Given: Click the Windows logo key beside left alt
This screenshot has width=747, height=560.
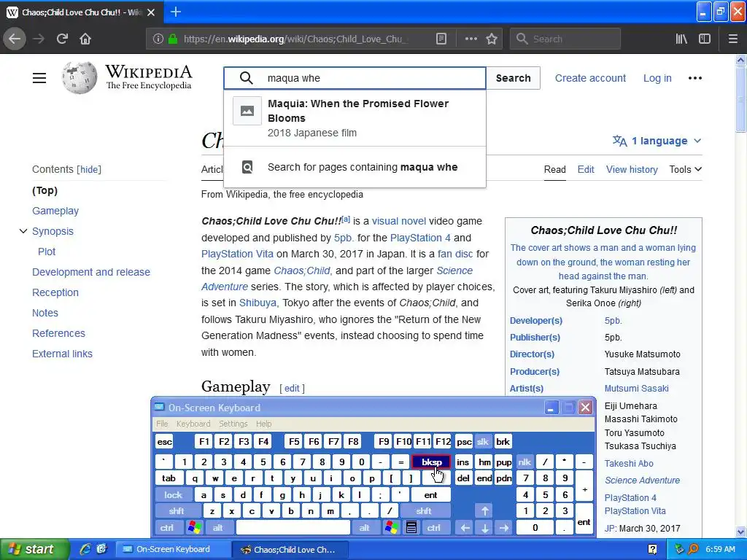Looking at the screenshot, I should 194,528.
